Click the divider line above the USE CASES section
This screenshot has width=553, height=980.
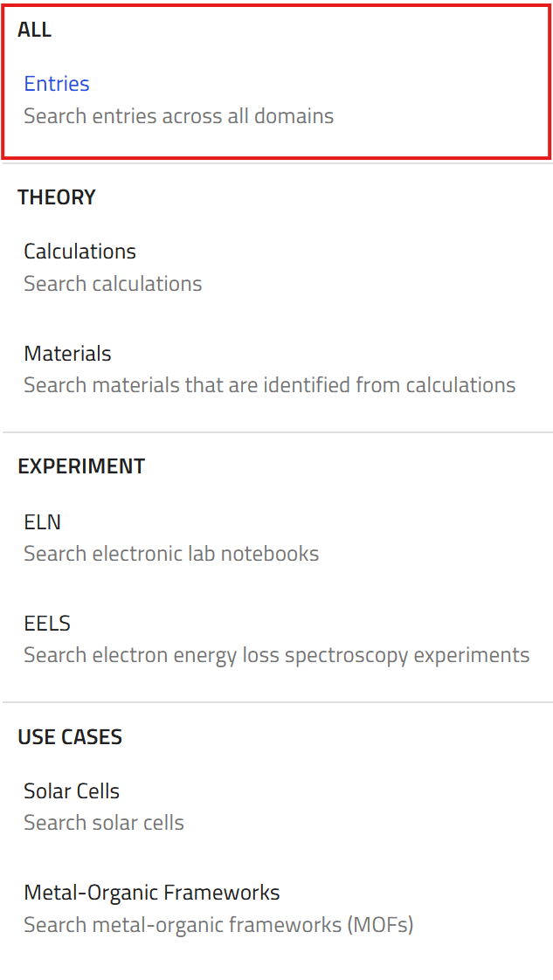[x=278, y=702]
